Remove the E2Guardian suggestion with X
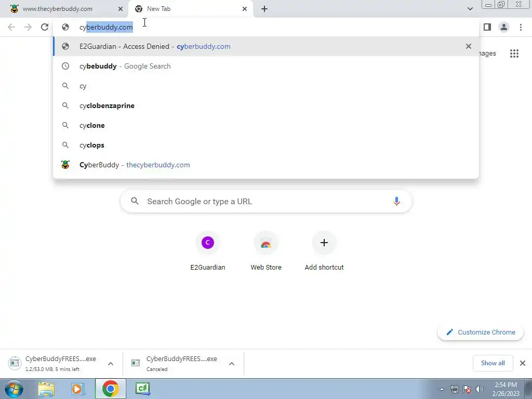Viewport: 532px width, 399px height. [x=469, y=46]
